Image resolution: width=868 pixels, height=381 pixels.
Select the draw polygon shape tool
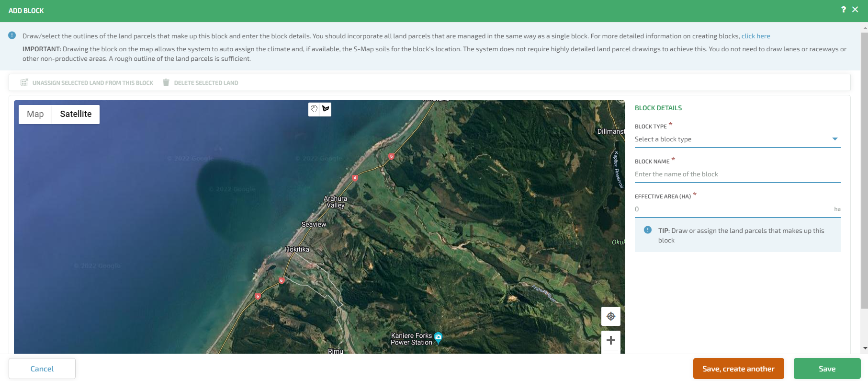tap(326, 109)
